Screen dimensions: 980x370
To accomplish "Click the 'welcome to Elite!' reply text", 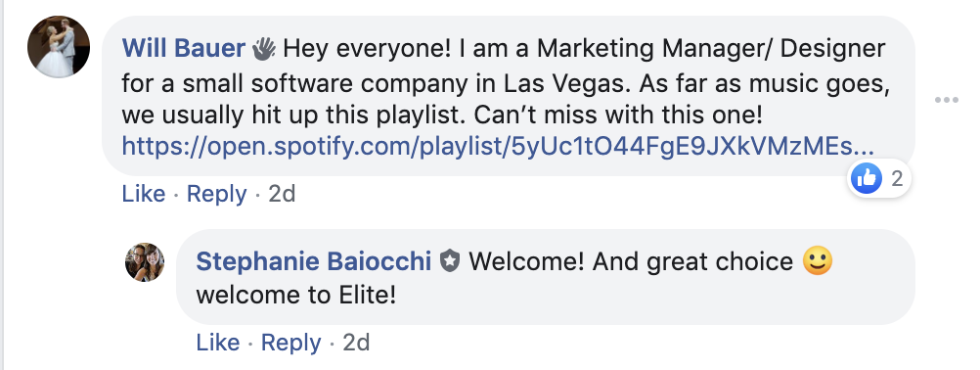I will coord(295,295).
